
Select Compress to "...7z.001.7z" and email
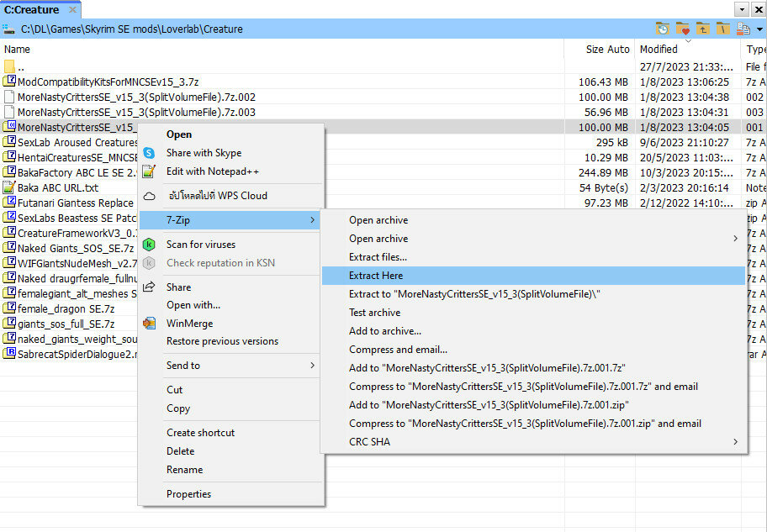[533, 387]
